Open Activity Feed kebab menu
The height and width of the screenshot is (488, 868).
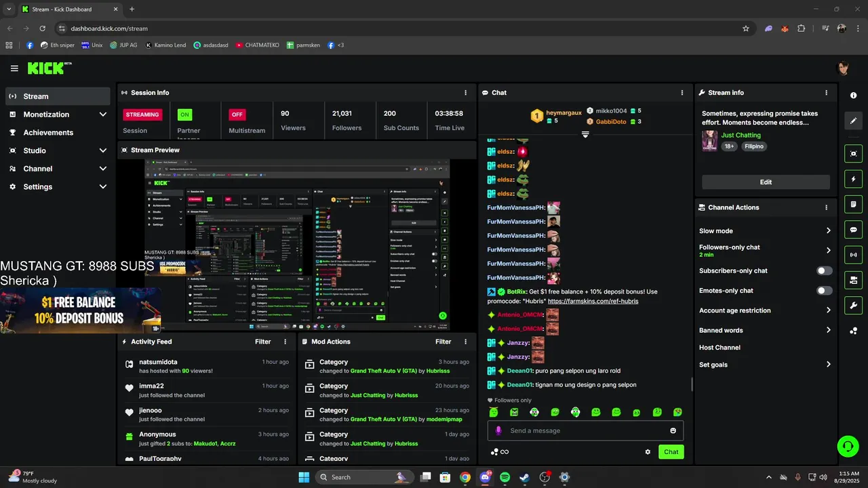click(285, 342)
